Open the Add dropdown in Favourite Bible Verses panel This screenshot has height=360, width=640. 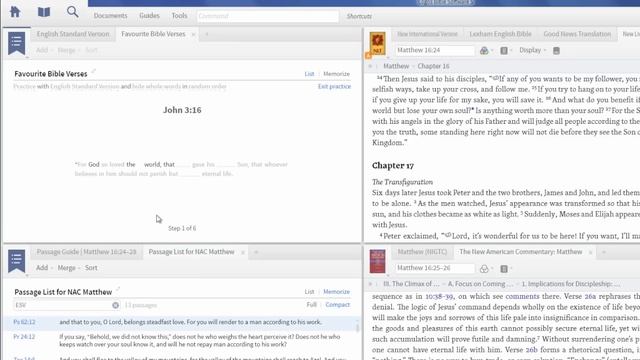[44, 50]
